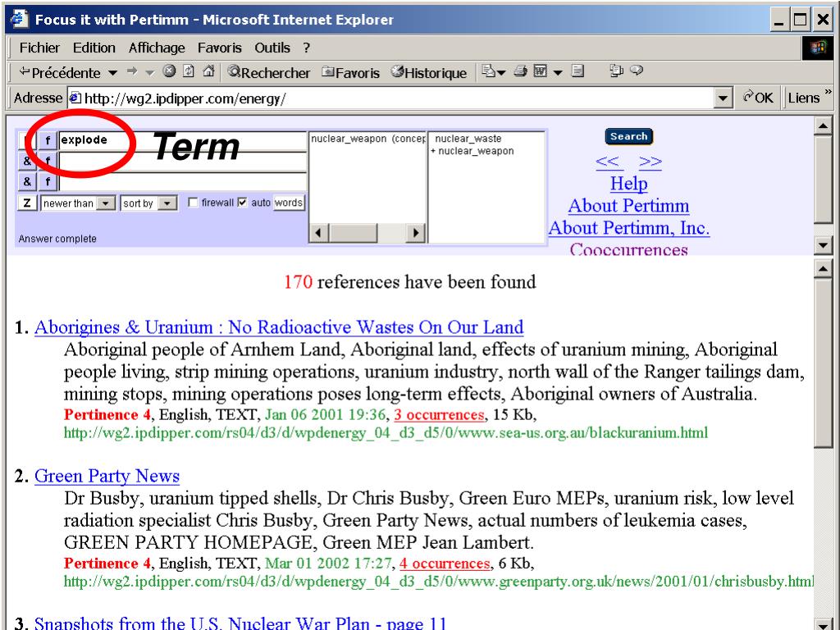Viewport: 840px width, 630px height.
Task: Open the edit icon dropdown arrow
Action: [x=558, y=72]
